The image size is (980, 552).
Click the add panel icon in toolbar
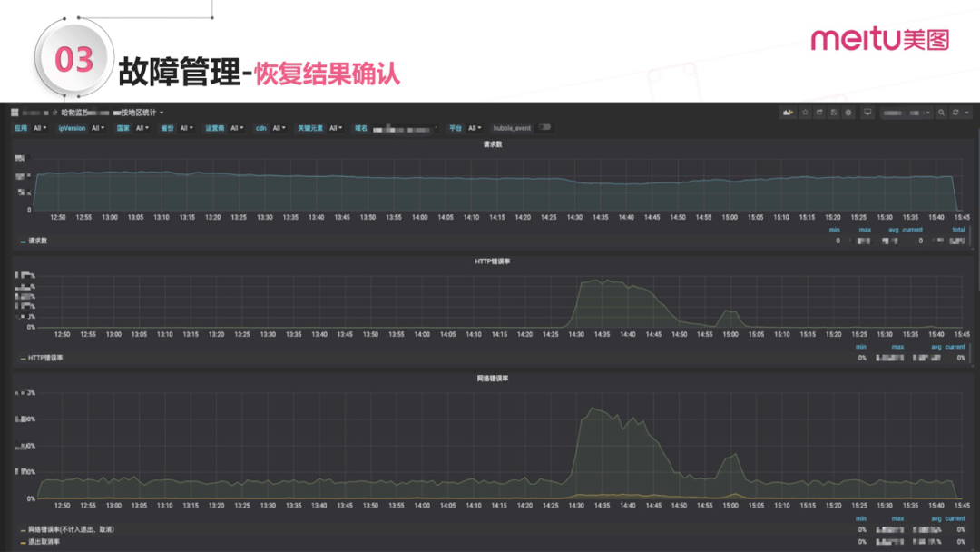[789, 113]
